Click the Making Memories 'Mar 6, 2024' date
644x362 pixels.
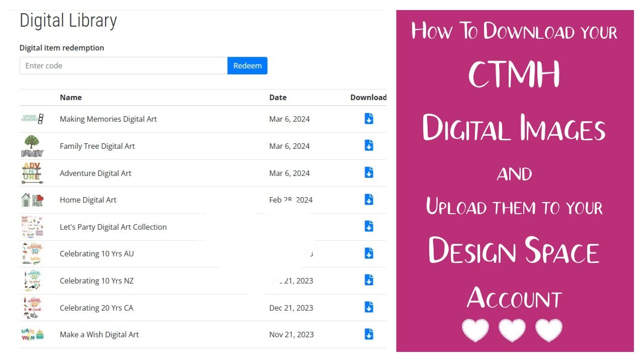(x=289, y=119)
